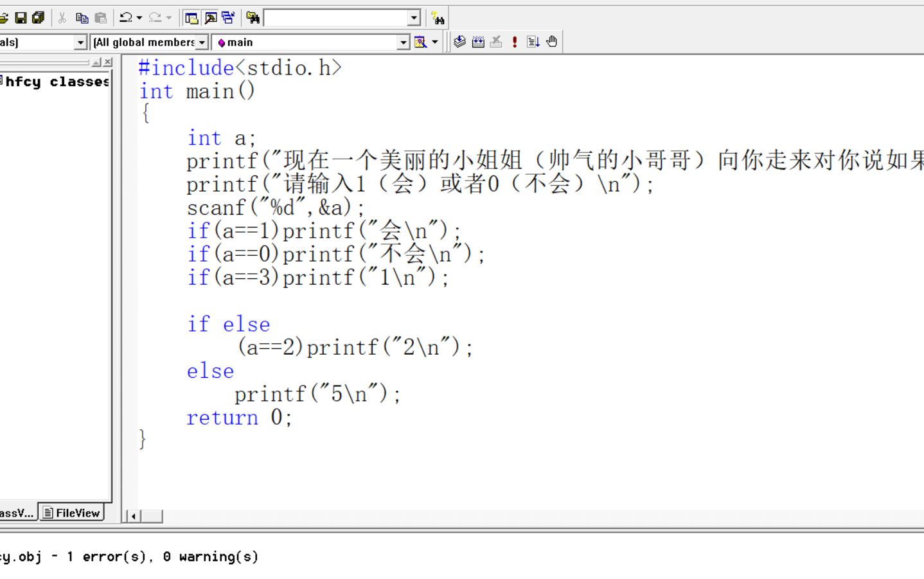This screenshot has height=579, width=924.
Task: Switch to the ClassView tab
Action: point(17,513)
